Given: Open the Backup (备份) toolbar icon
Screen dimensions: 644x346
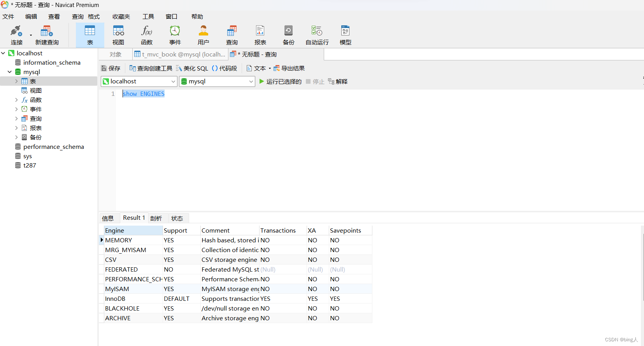Looking at the screenshot, I should point(289,35).
